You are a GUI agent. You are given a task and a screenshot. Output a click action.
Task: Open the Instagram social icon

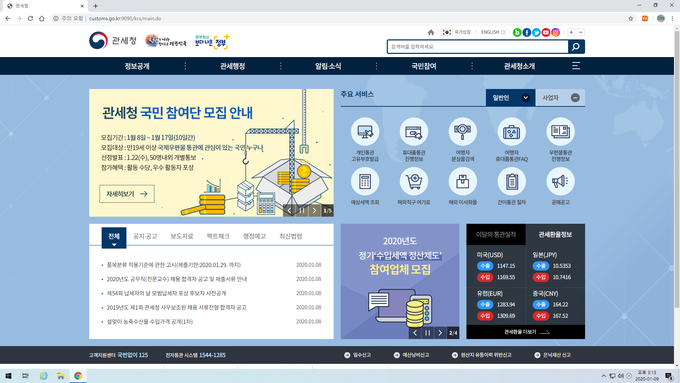[x=555, y=32]
